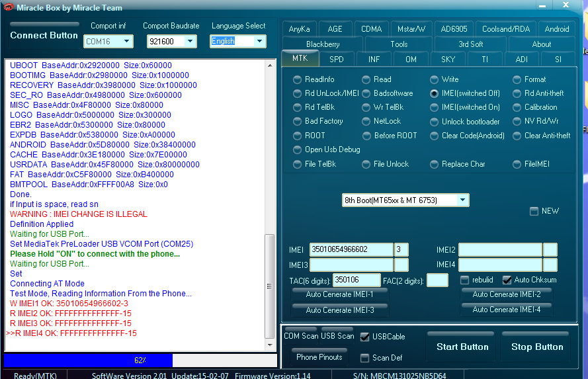This screenshot has width=588, height=379.
Task: Click the log scroll down arrow
Action: tap(270, 345)
